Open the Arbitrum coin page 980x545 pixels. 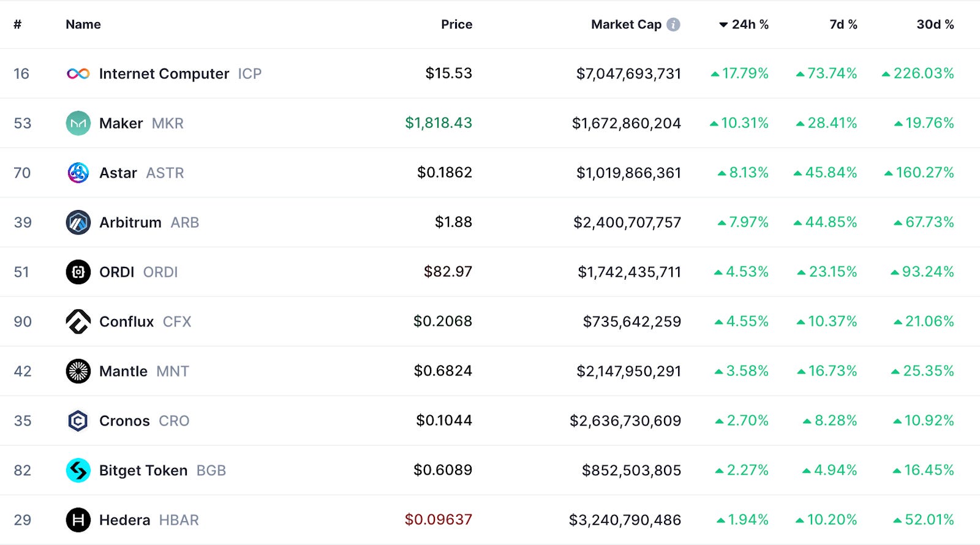coord(130,222)
